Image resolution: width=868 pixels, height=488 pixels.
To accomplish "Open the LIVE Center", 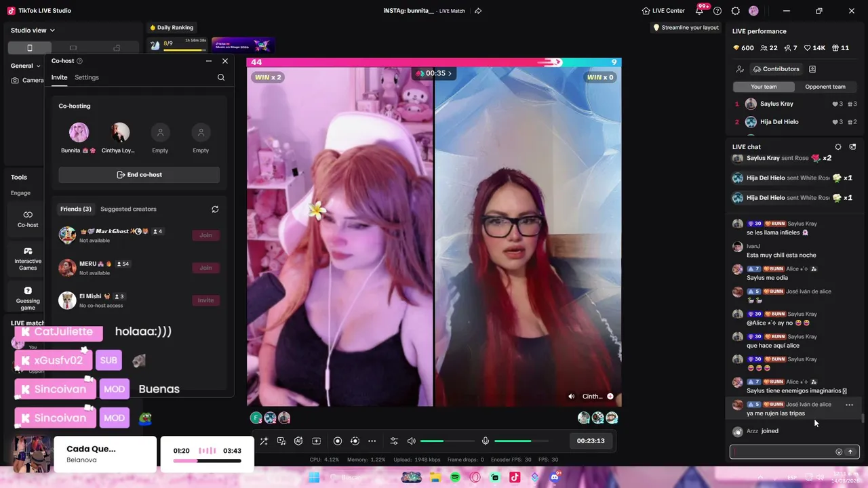I will point(663,11).
